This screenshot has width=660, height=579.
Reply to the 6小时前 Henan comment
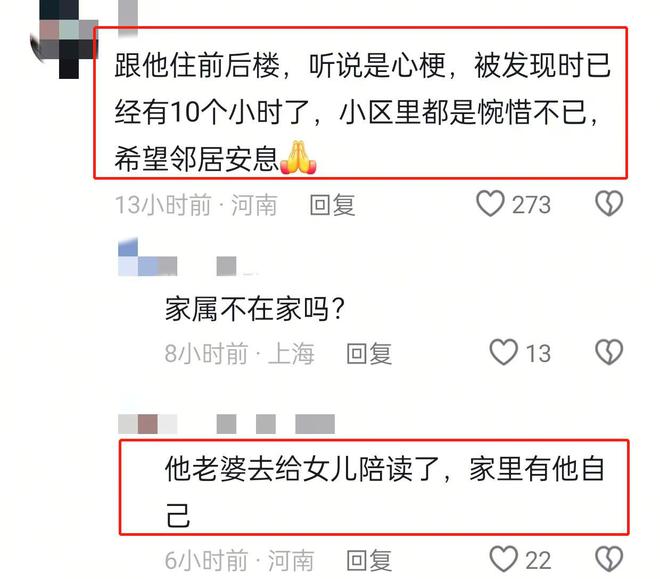click(369, 560)
